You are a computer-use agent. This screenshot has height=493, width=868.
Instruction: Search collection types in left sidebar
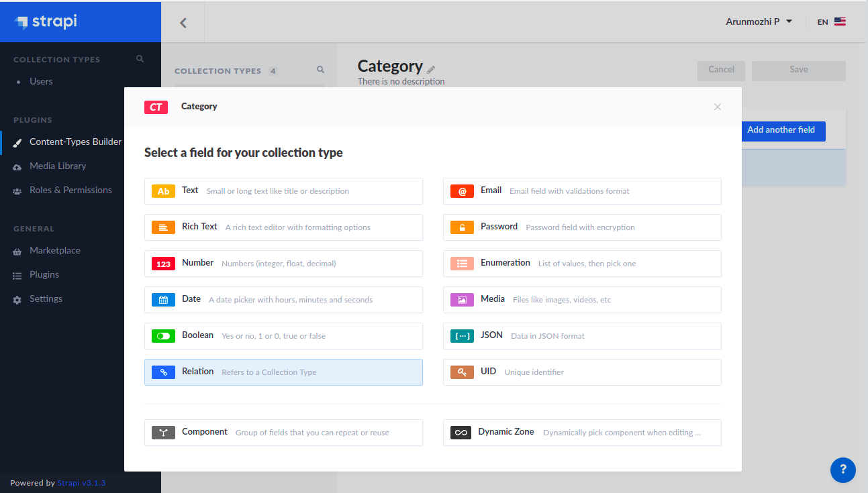pyautogui.click(x=140, y=59)
